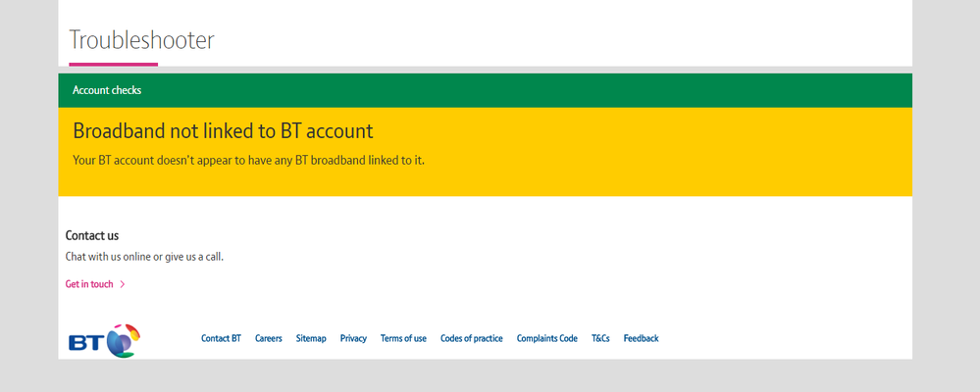This screenshot has height=392, width=980.
Task: Open the Complaints Code link
Action: point(546,338)
